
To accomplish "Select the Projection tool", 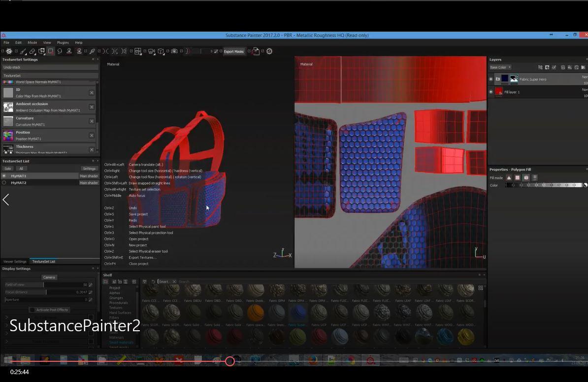I will 42,51.
